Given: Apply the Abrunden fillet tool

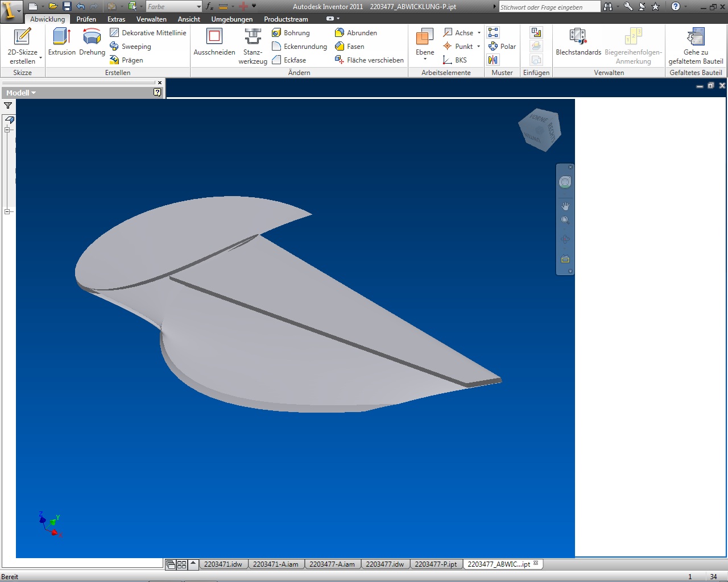Looking at the screenshot, I should coord(356,33).
